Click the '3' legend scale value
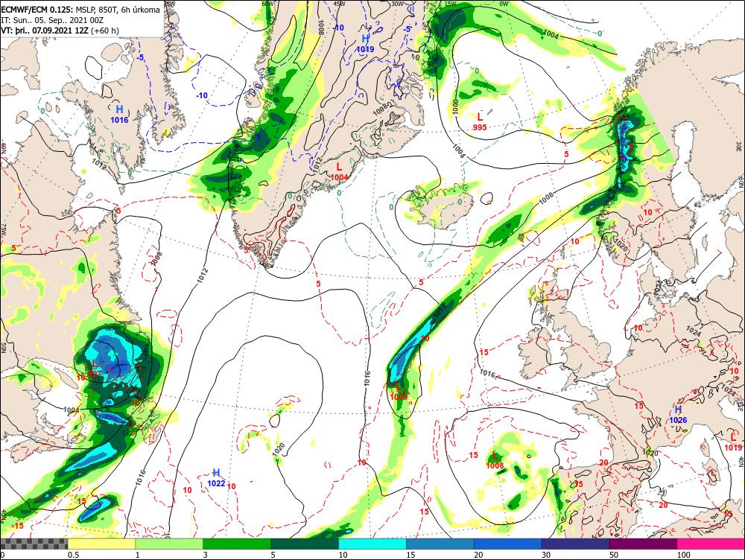 click(206, 555)
